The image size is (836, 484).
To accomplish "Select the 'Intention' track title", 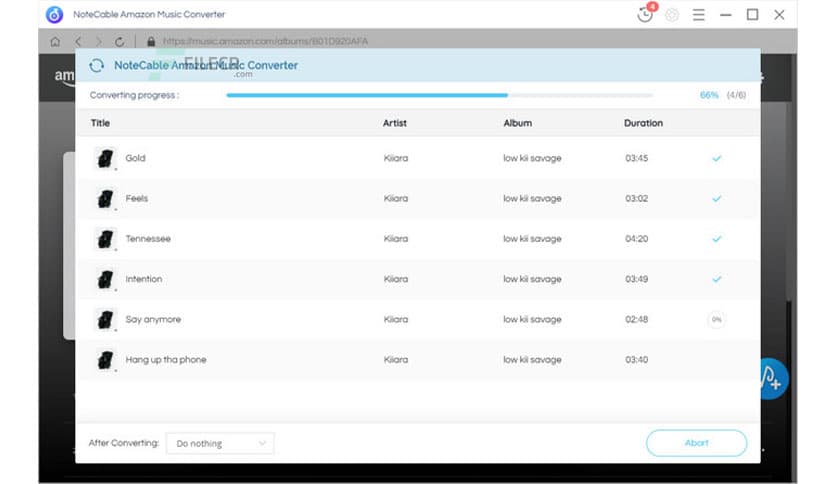I will pos(143,279).
